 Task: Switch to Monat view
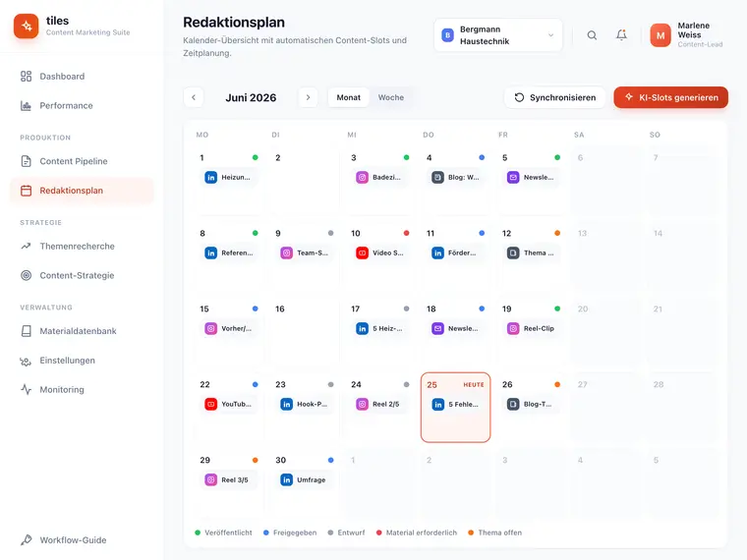(349, 97)
